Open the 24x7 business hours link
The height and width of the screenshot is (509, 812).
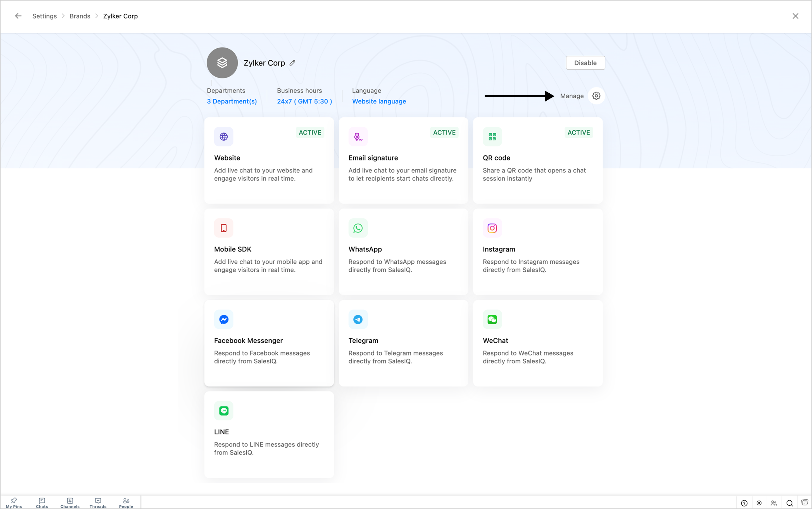(x=304, y=101)
